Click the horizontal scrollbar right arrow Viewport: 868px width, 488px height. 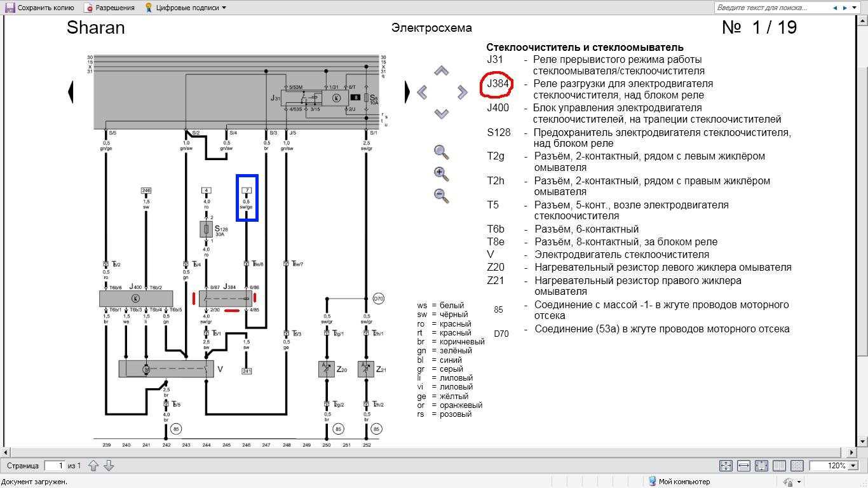(853, 452)
